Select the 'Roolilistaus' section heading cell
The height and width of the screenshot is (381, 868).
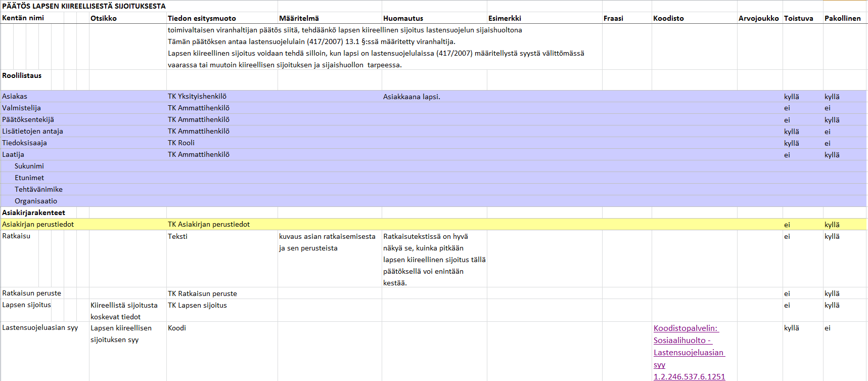pyautogui.click(x=22, y=75)
